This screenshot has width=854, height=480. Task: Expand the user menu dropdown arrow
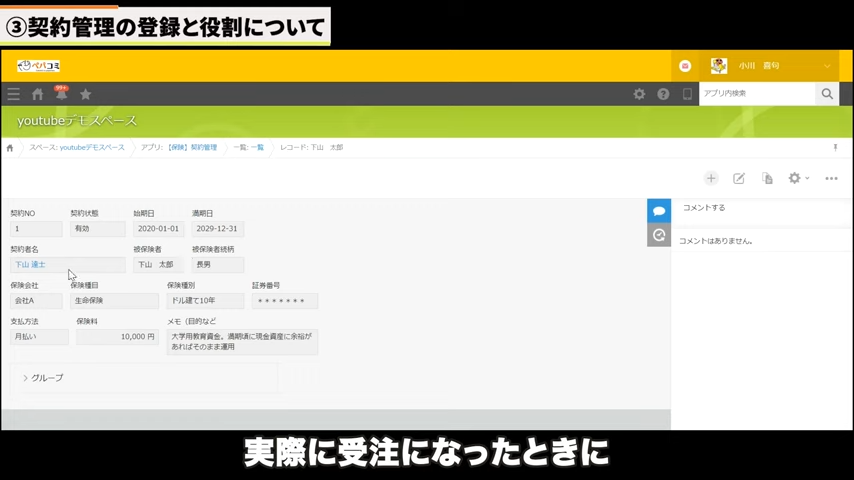pyautogui.click(x=827, y=66)
